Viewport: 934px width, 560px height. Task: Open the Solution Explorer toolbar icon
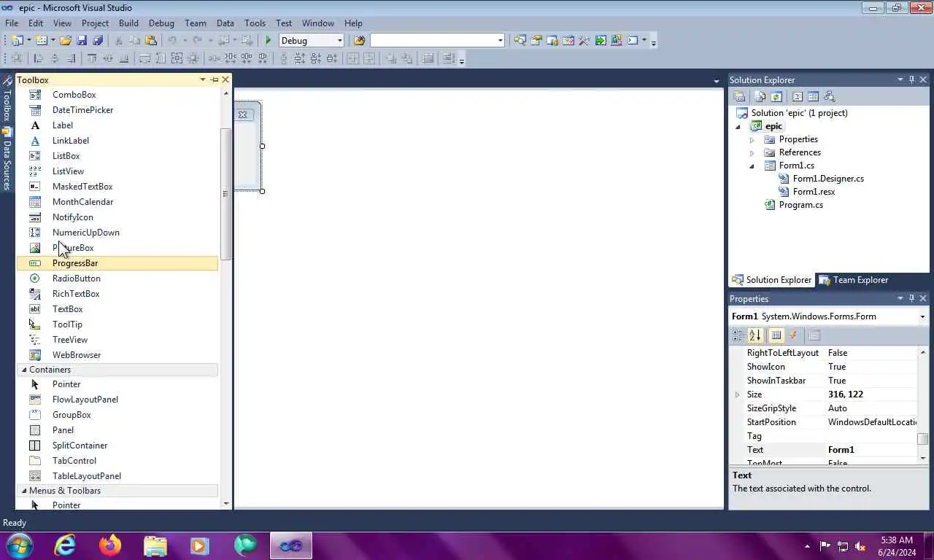(x=520, y=40)
